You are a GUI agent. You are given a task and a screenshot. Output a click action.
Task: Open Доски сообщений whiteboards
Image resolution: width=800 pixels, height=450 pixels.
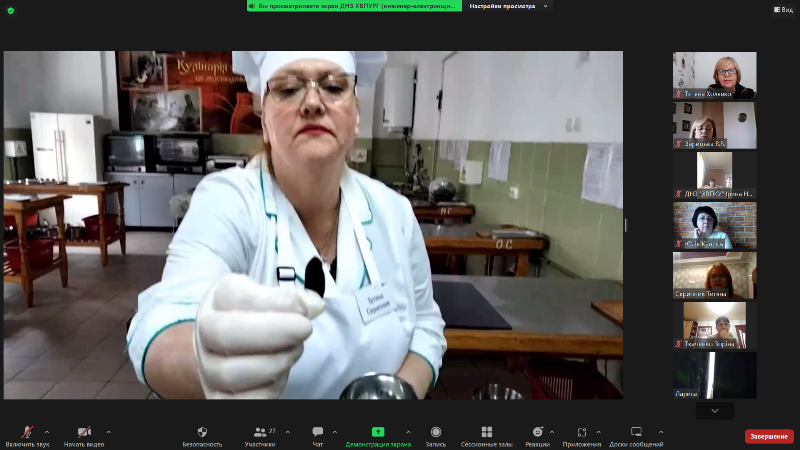(x=636, y=437)
